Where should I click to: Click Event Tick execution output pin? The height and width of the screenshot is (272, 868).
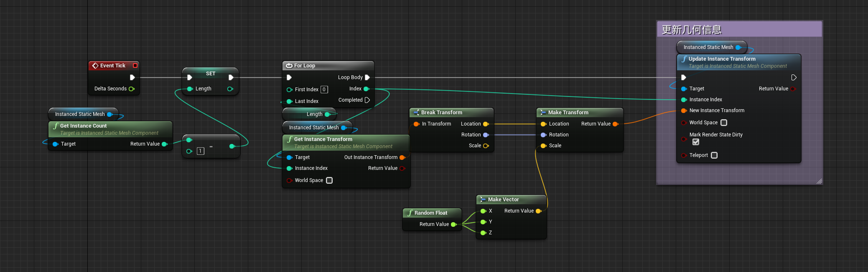132,77
